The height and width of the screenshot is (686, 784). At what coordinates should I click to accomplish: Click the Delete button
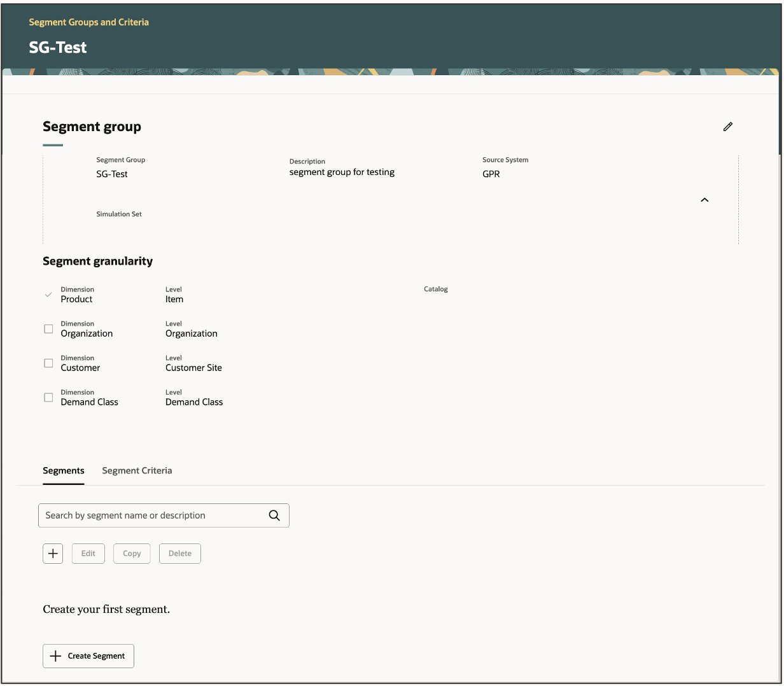tap(179, 553)
